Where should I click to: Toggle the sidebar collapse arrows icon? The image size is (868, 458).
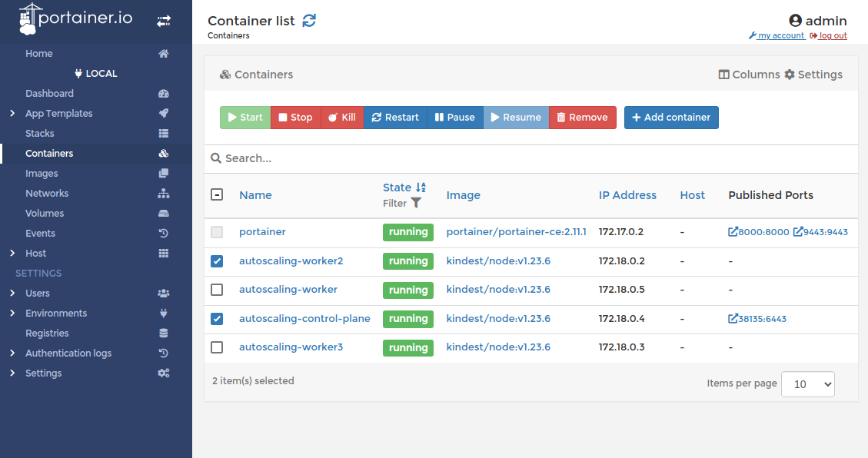[164, 21]
